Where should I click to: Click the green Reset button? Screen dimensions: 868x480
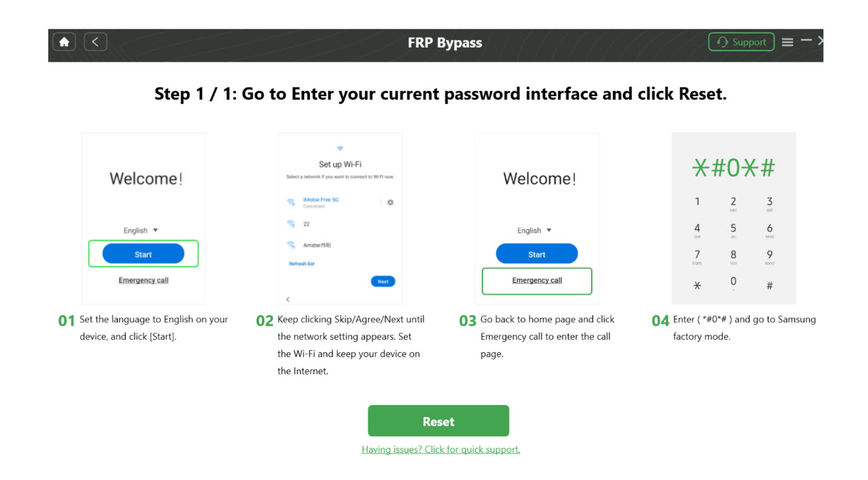click(438, 421)
